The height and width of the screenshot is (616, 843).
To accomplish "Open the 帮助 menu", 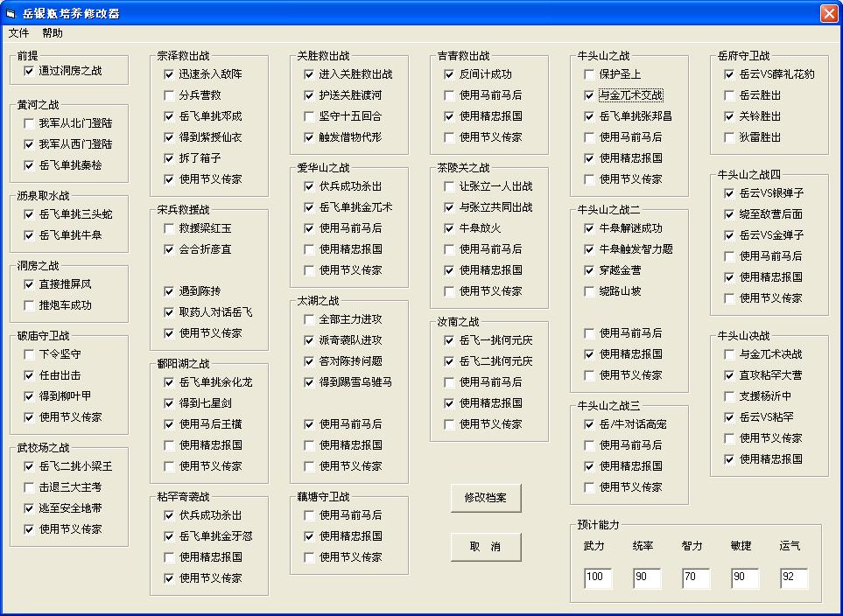I will (53, 33).
